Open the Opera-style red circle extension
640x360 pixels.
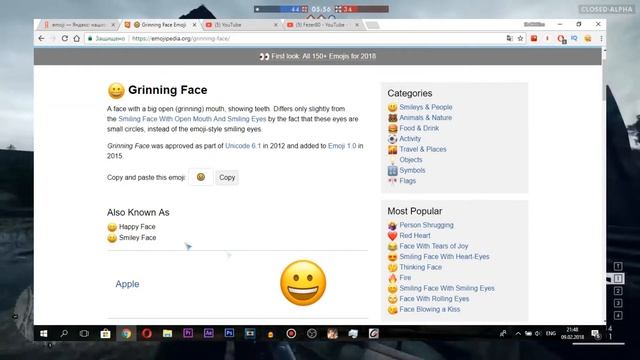[x=561, y=39]
